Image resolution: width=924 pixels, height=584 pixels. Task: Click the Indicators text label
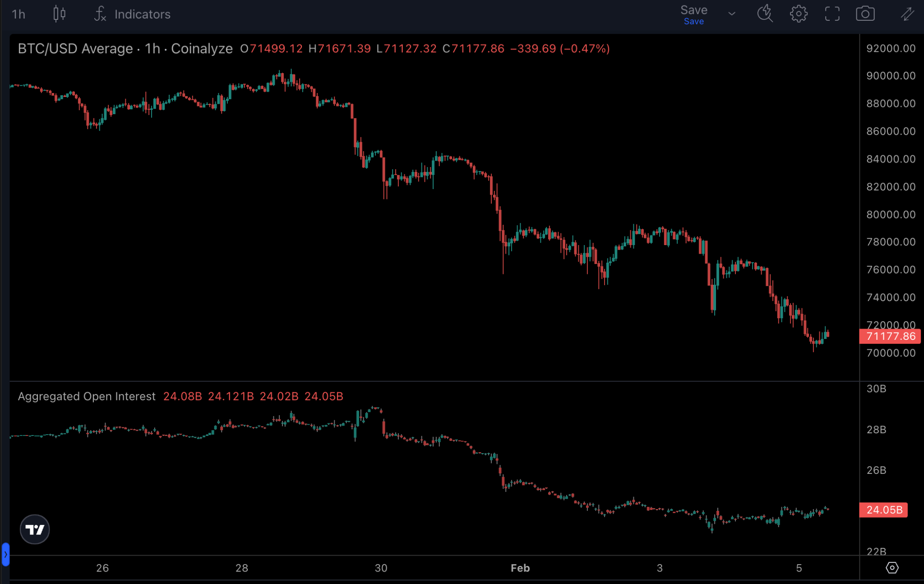click(x=143, y=14)
